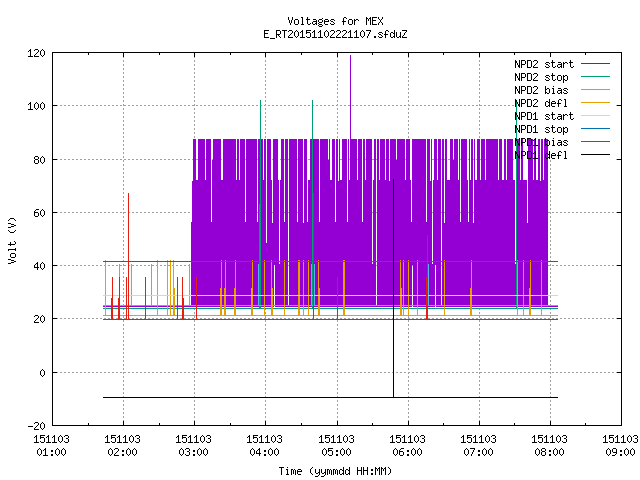Click the y-axis value 60
640x480 pixels.
tap(39, 213)
